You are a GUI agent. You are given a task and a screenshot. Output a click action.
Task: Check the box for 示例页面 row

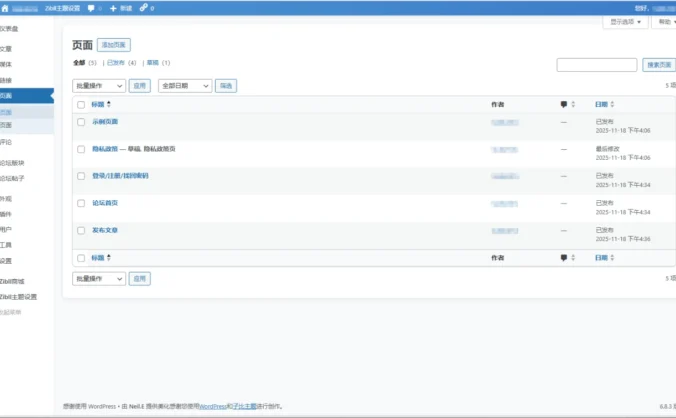[x=82, y=122]
